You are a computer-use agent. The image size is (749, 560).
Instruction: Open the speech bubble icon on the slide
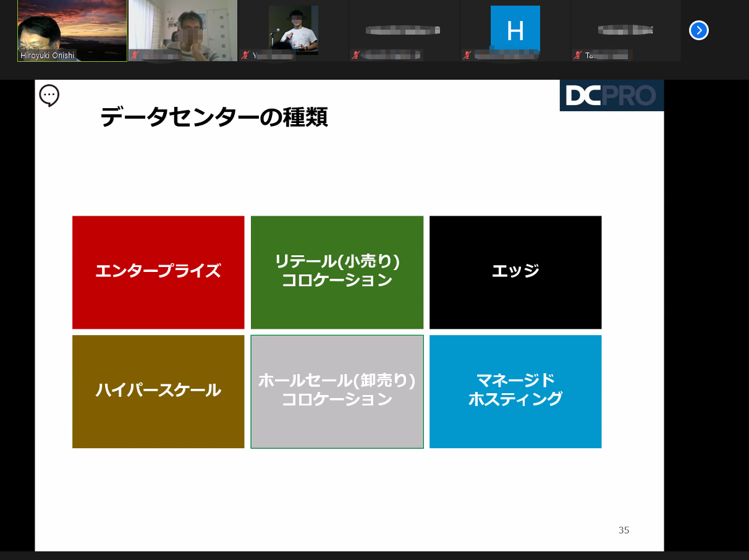point(49,96)
